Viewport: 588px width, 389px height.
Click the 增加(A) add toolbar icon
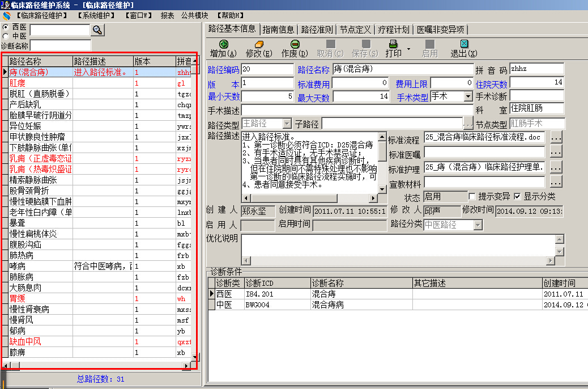pos(224,44)
